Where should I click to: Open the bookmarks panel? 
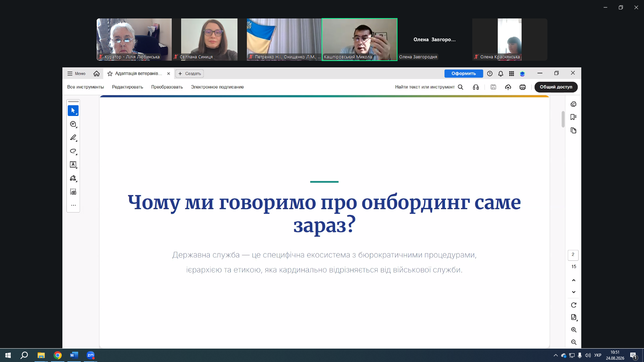click(x=574, y=117)
